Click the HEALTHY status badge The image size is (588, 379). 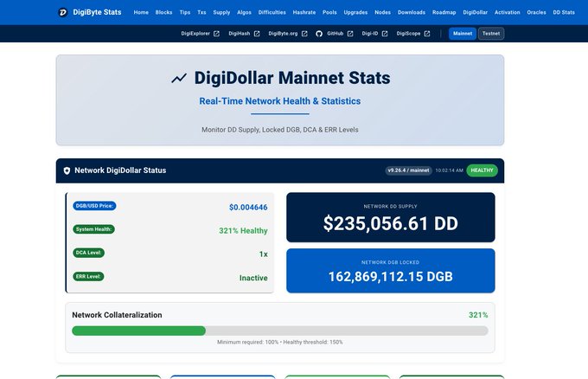[x=482, y=170]
